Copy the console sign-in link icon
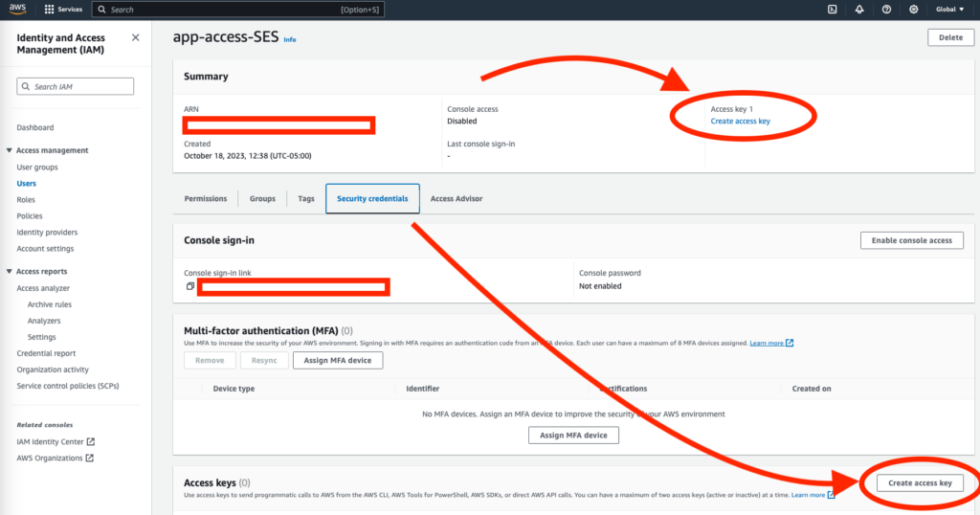This screenshot has height=515, width=980. pyautogui.click(x=190, y=286)
